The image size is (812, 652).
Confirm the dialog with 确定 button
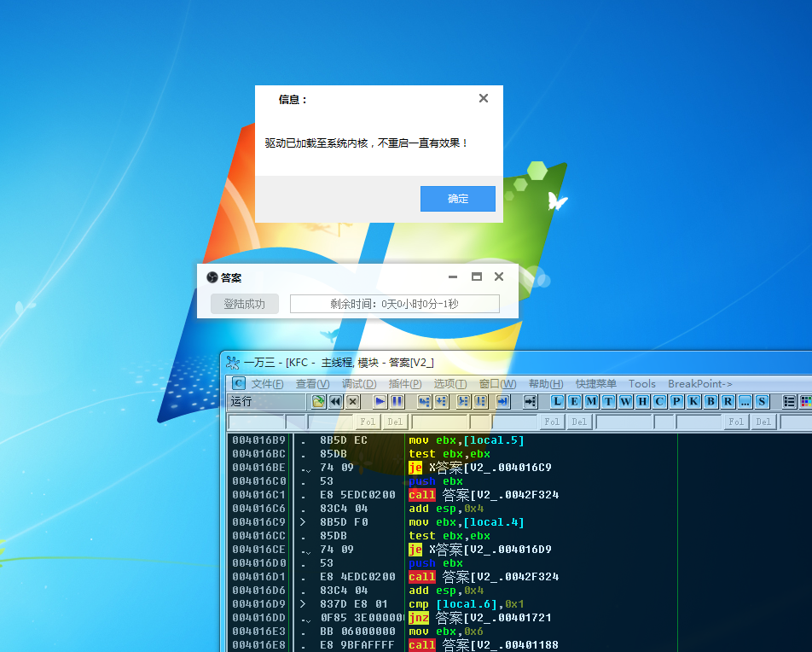click(458, 199)
